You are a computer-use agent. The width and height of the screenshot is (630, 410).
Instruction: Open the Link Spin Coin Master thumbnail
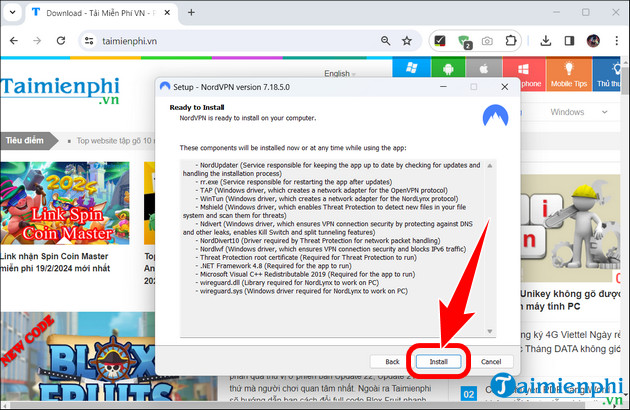(x=65, y=203)
